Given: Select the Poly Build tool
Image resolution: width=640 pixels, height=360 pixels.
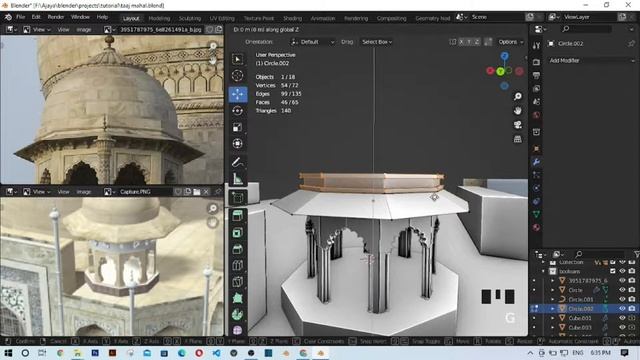Looking at the screenshot, I should [x=238, y=298].
